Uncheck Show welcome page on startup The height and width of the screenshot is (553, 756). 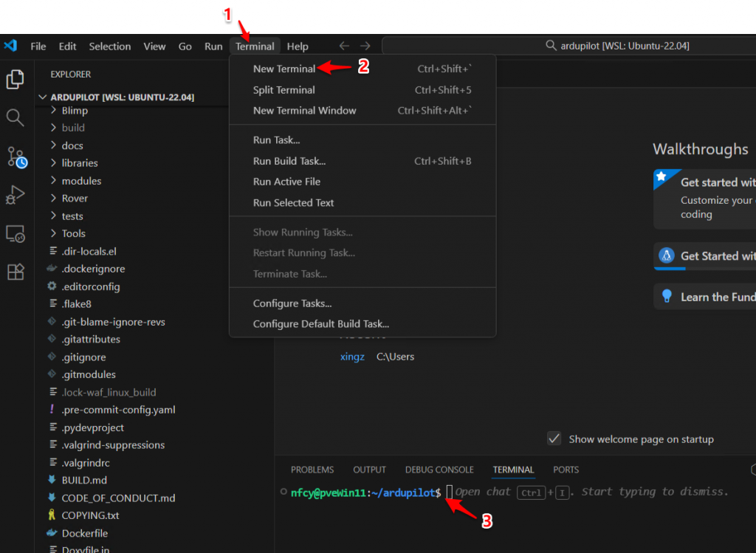pyautogui.click(x=554, y=439)
